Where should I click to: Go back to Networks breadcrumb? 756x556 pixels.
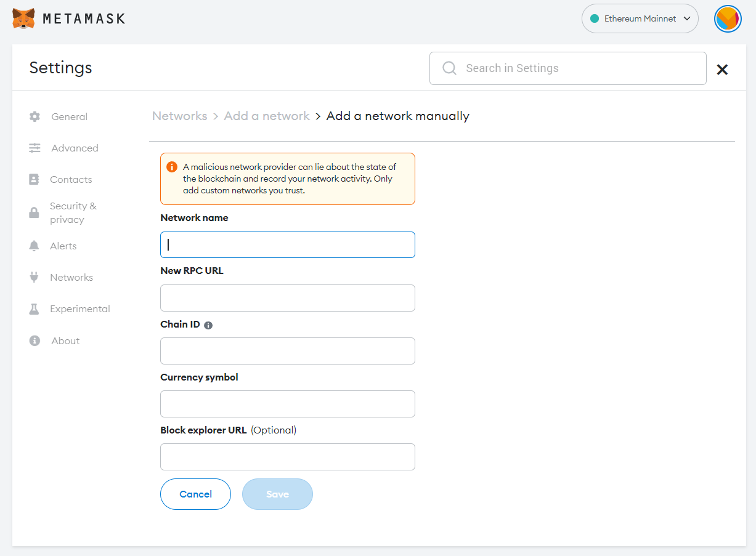click(179, 116)
